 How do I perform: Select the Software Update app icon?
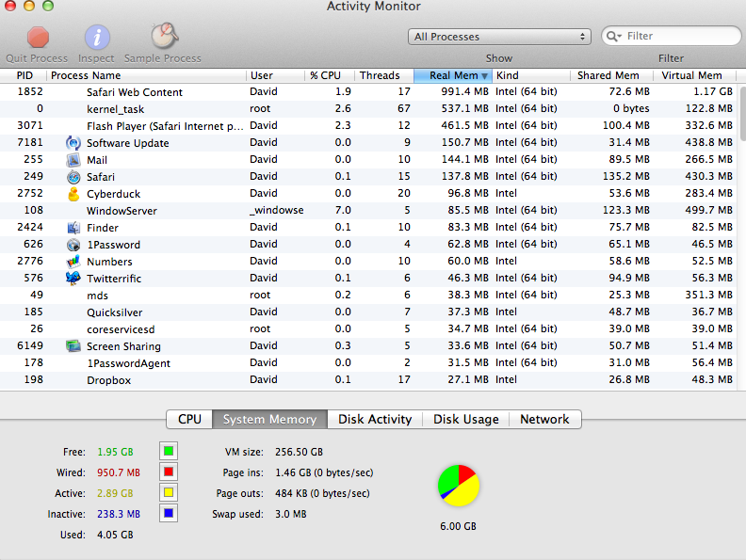pos(73,143)
